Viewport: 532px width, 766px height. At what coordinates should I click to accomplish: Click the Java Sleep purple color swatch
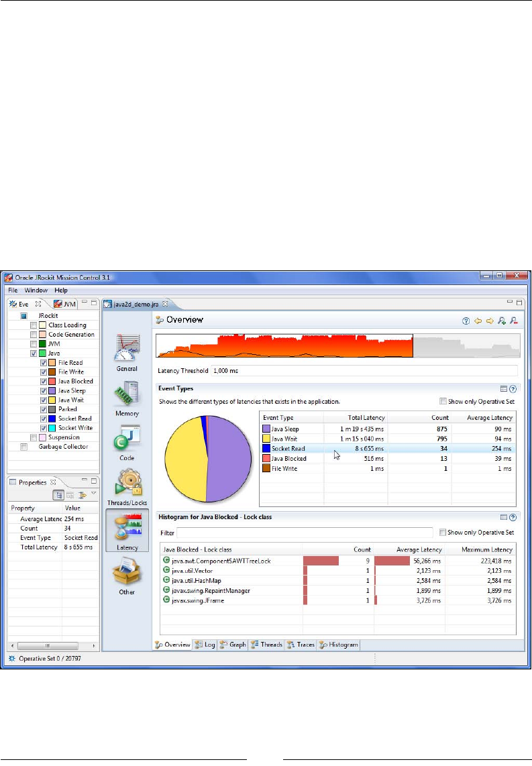point(266,429)
